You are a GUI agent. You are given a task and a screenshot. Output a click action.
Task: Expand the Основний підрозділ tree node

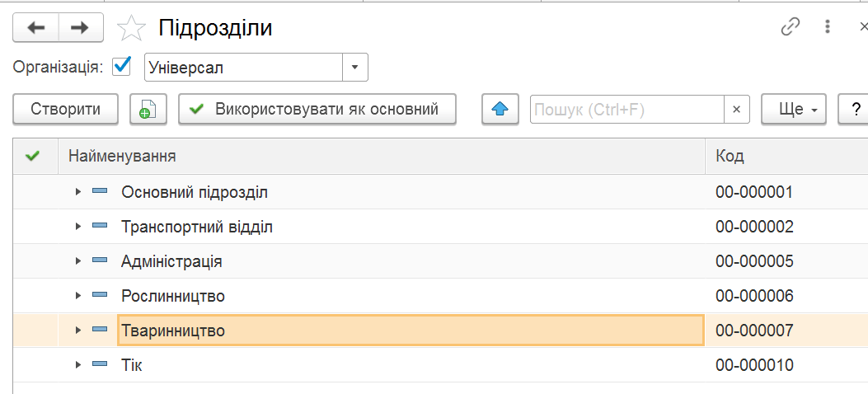tap(78, 191)
